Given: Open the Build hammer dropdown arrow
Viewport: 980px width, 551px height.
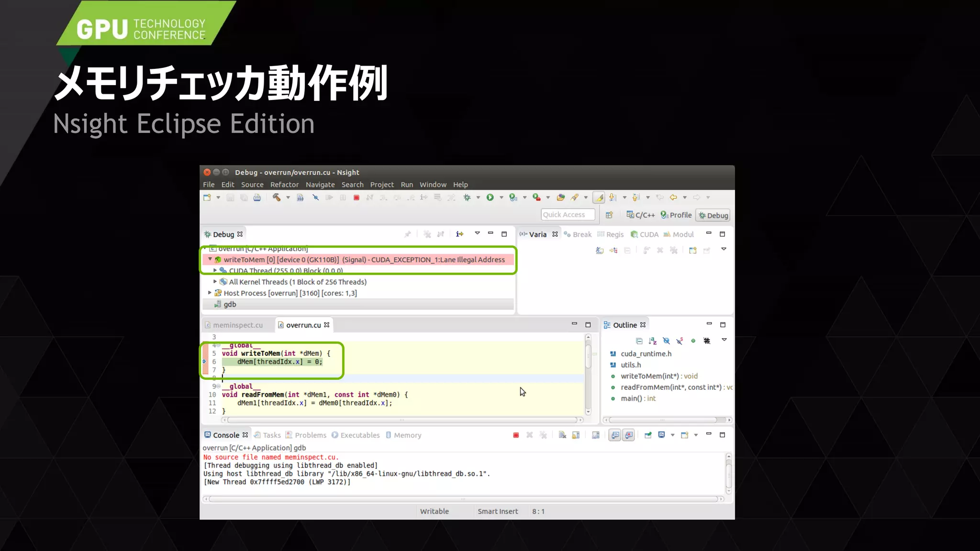Looking at the screenshot, I should coord(288,198).
